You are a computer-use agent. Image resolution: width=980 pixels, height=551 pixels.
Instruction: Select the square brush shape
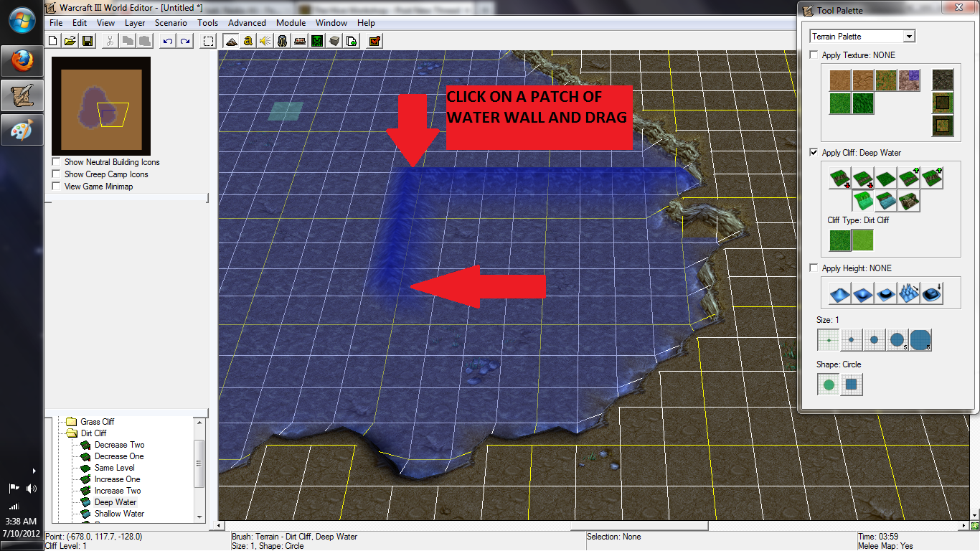852,385
